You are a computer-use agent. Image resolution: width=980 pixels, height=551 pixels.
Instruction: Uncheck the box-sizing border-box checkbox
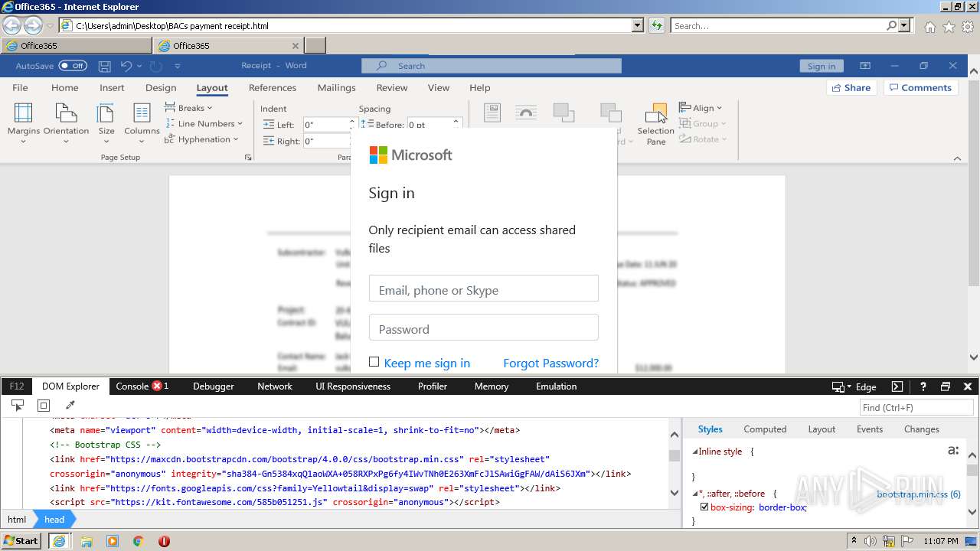click(704, 507)
